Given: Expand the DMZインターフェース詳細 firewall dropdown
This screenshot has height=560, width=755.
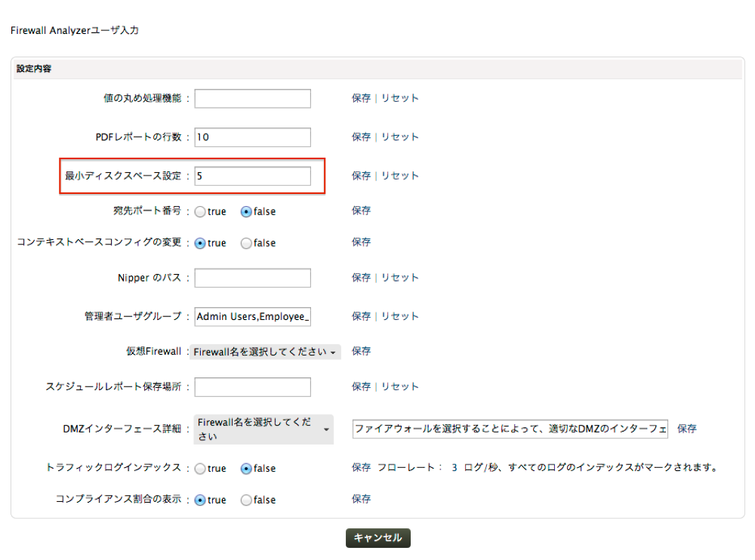Looking at the screenshot, I should [264, 429].
